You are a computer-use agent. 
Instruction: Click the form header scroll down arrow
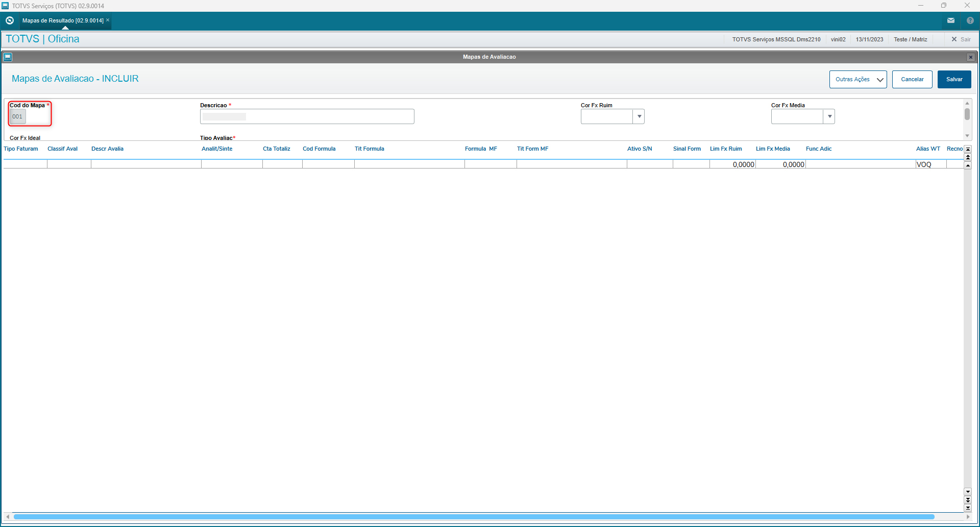pos(967,136)
